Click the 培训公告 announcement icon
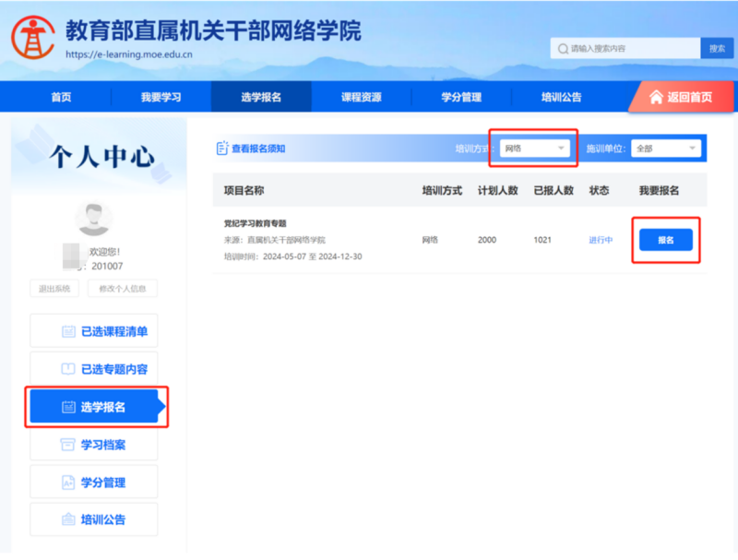Image resolution: width=738 pixels, height=560 pixels. coord(68,520)
